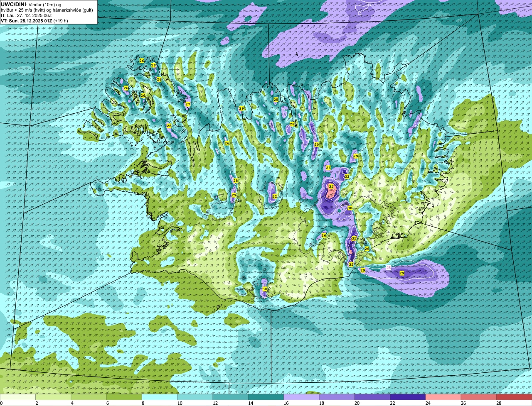Click the legend scale label "10"
Image resolution: width=532 pixels, height=406 pixels.
[180, 403]
